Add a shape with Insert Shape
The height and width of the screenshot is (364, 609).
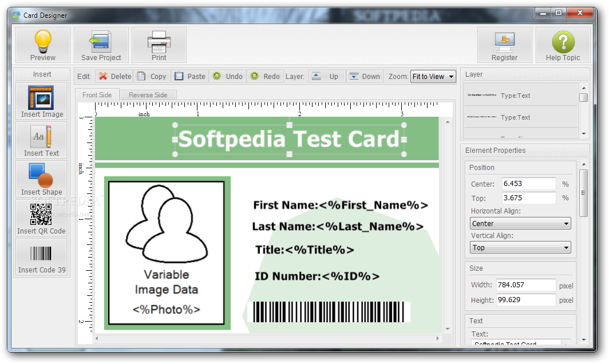click(42, 179)
